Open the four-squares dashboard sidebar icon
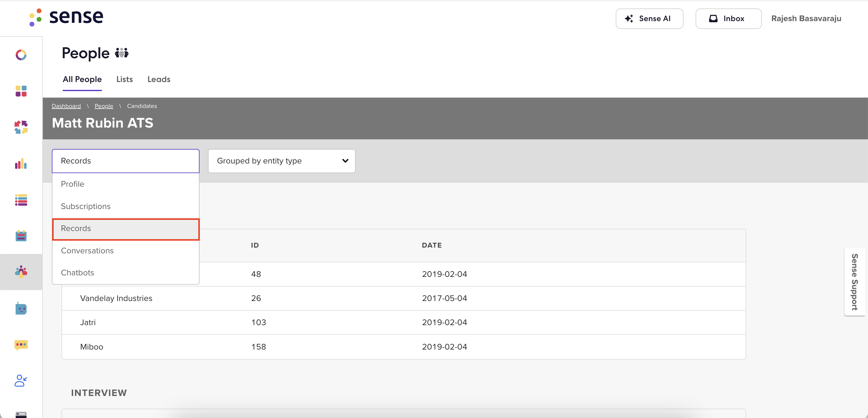 pyautogui.click(x=21, y=91)
